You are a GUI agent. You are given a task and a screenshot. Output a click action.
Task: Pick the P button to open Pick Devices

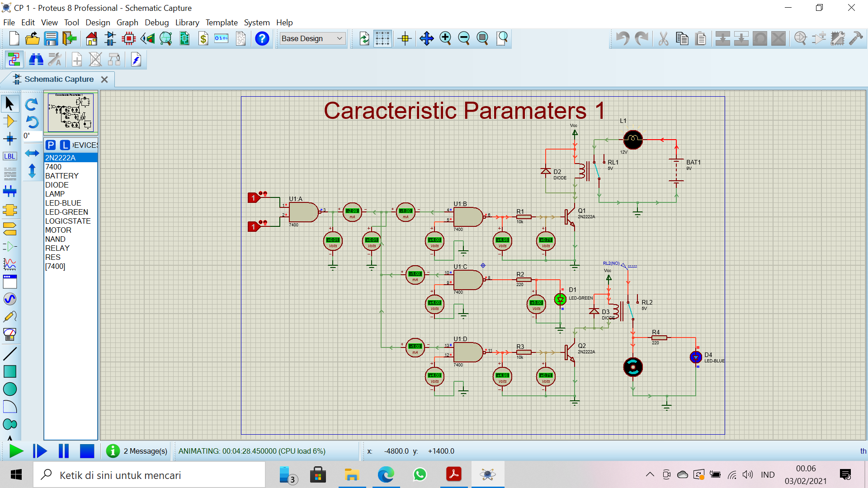tap(50, 145)
